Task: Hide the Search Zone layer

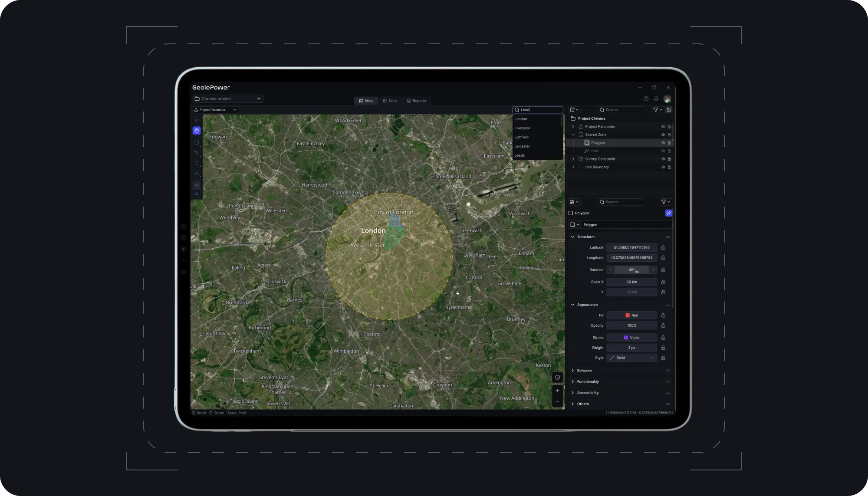Action: (663, 135)
